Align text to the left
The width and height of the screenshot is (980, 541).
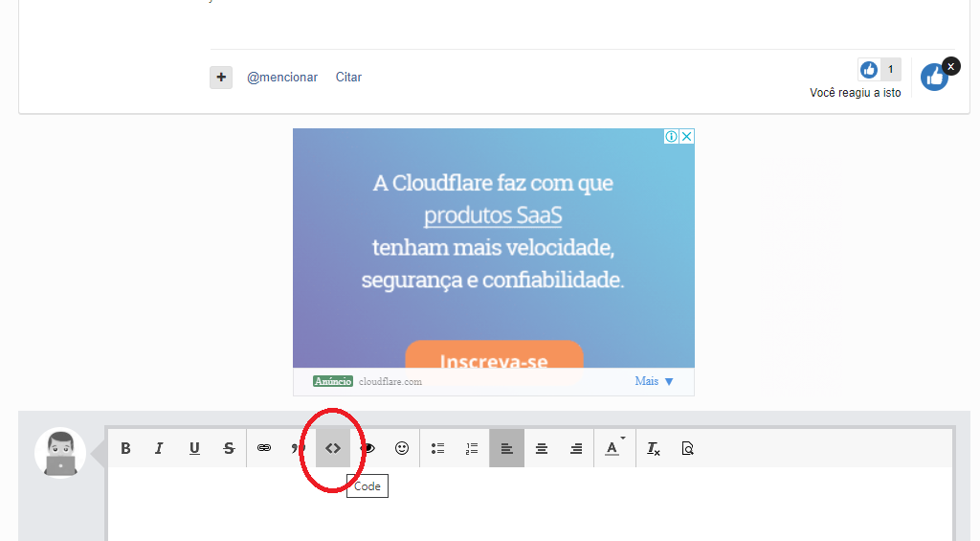[x=507, y=448]
